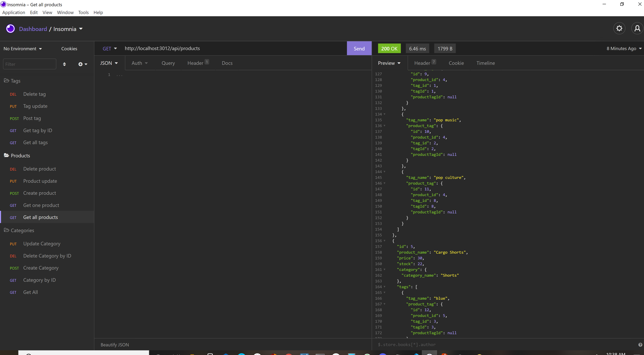Open the Tools menu

84,13
